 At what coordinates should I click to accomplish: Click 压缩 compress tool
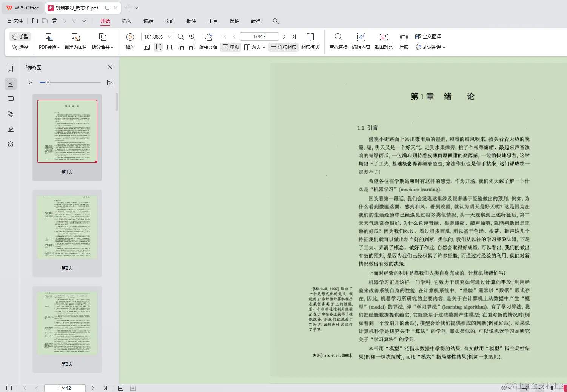tap(404, 41)
